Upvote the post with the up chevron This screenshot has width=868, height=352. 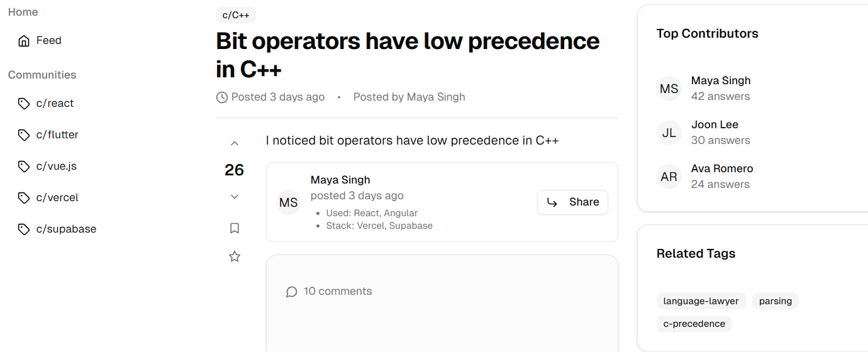pos(235,143)
